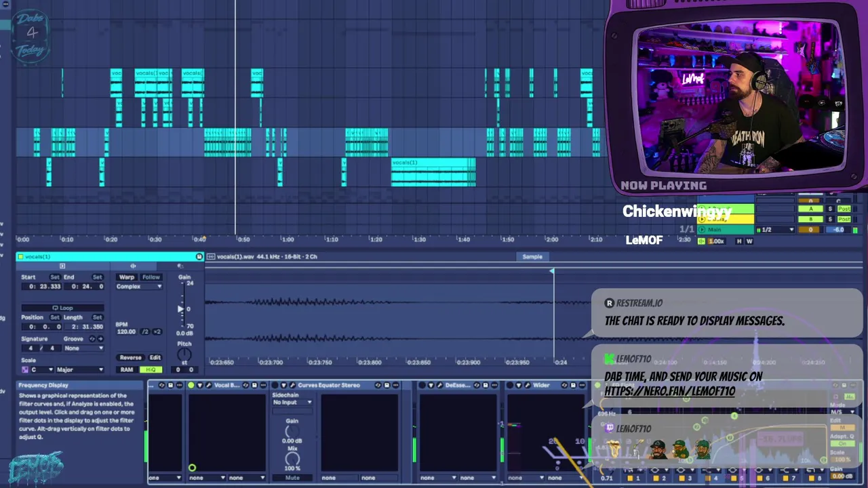Double tempo with the ×2 button

pyautogui.click(x=157, y=332)
